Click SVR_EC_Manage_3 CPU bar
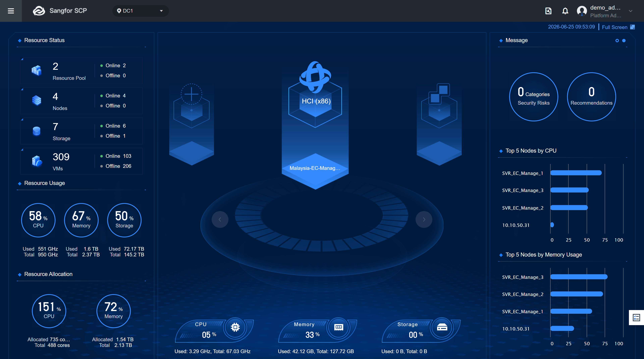This screenshot has height=359, width=644. tap(570, 190)
